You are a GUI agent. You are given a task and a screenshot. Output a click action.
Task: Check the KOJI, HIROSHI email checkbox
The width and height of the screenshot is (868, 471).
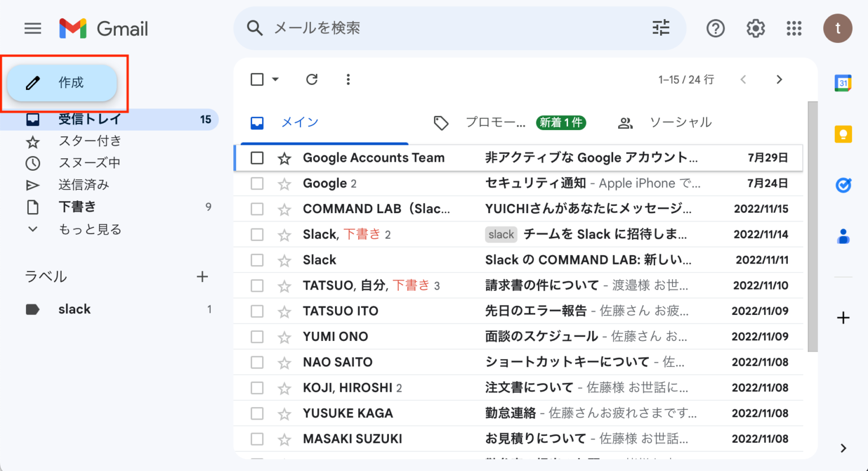(x=257, y=388)
